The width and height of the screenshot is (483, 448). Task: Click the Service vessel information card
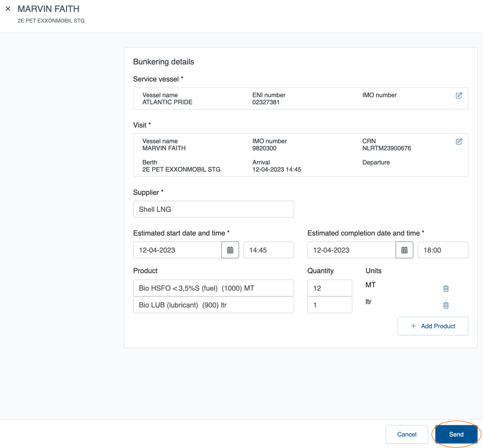pyautogui.click(x=300, y=99)
